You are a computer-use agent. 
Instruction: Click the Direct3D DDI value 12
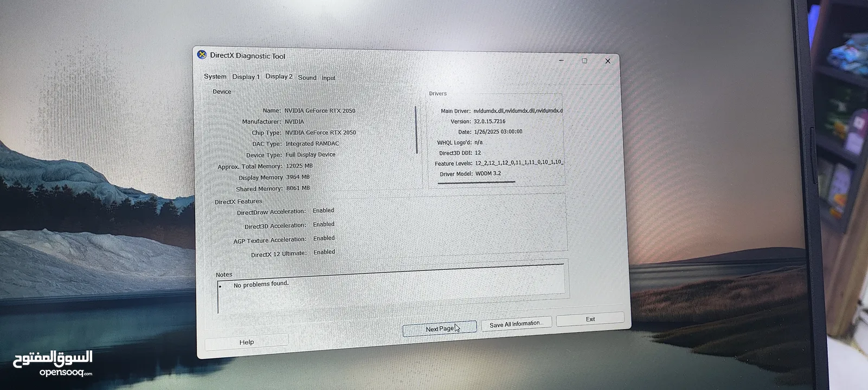478,153
